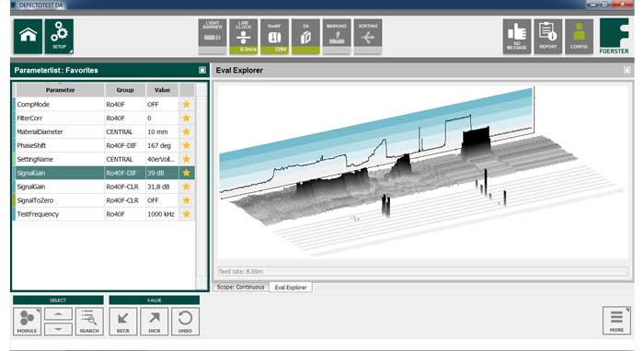The height and width of the screenshot is (351, 644).
Task: Open the setup tile's corner dropdown arrow
Action: coord(71,51)
